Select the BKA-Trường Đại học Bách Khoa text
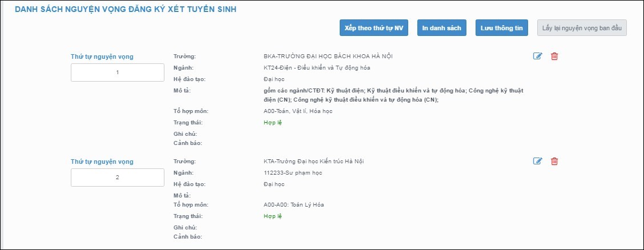The width and height of the screenshot is (644, 250). pos(328,56)
